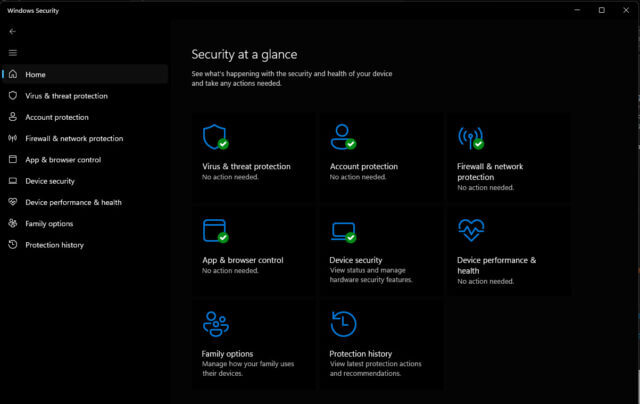Screen dimensions: 640x404
Task: Maximize the Windows Security window
Action: click(x=602, y=10)
